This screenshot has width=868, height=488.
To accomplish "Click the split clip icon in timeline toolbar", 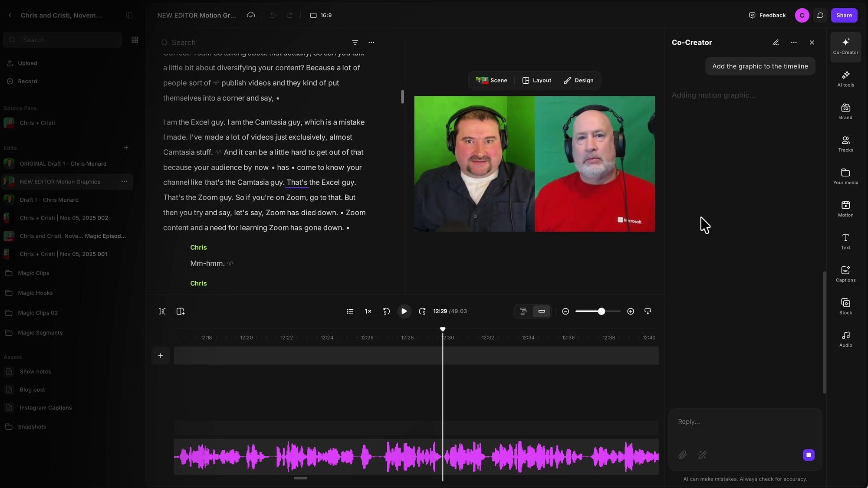I will [162, 311].
